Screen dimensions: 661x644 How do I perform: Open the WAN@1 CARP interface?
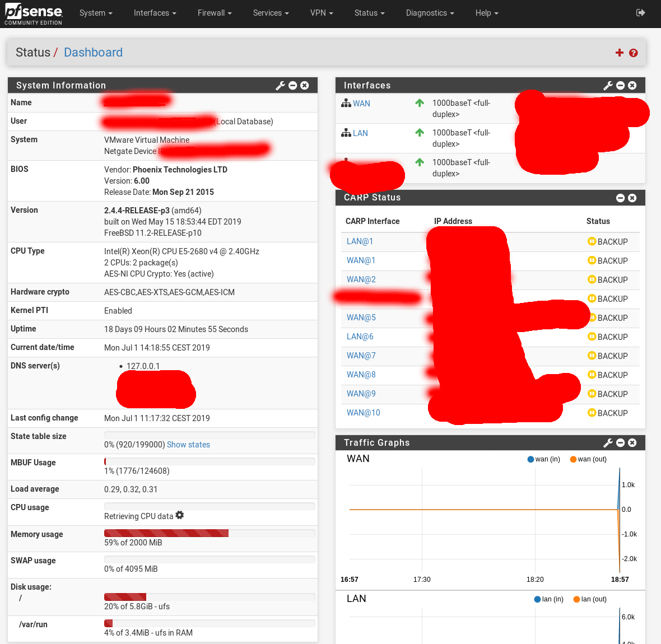coord(361,260)
